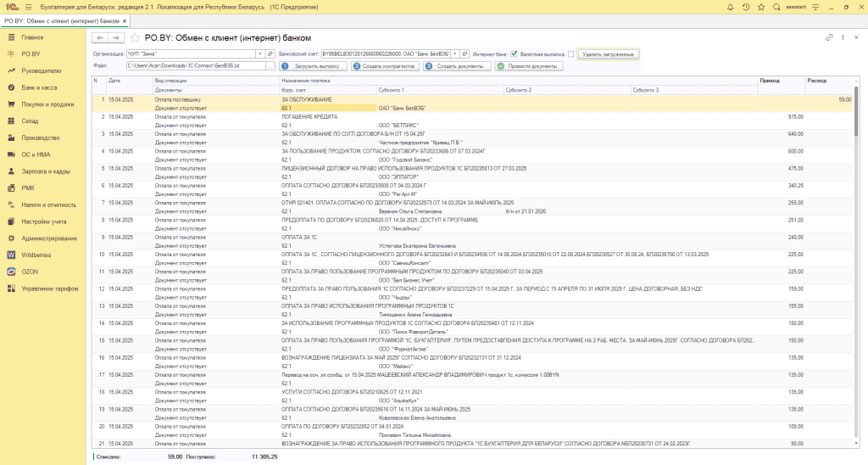Copy link to this form icon
This screenshot has width=868, height=465.
pos(829,38)
